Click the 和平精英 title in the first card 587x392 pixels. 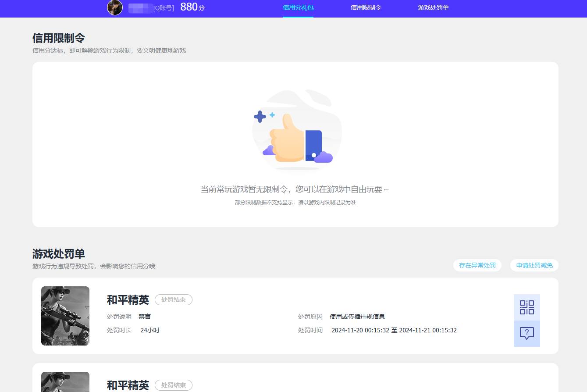click(x=128, y=300)
